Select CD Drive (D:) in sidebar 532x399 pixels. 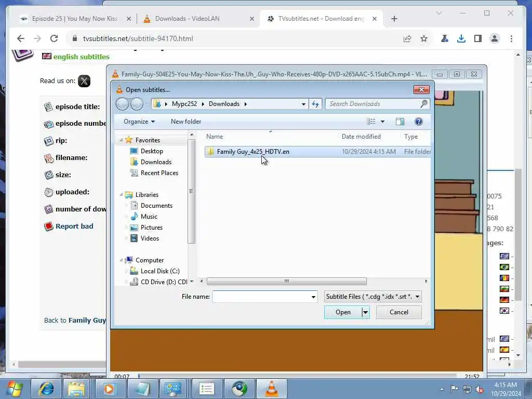(164, 282)
